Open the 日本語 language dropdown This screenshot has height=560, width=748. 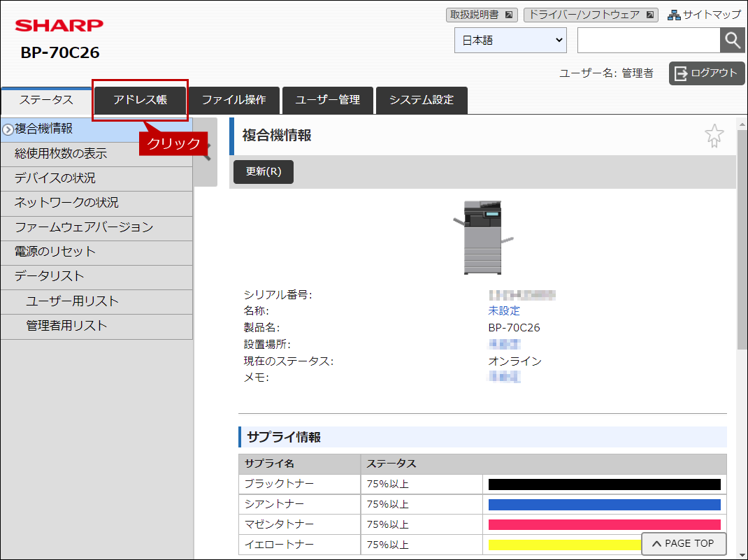[x=510, y=40]
